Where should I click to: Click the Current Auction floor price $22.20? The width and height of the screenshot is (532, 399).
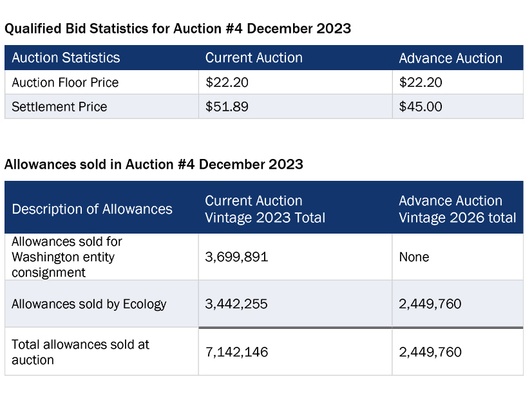[x=227, y=82]
